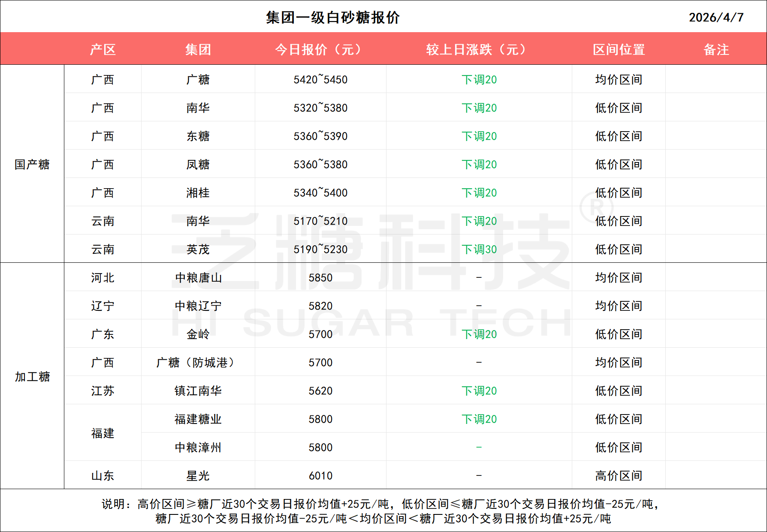
Task: Click the 区间位置 column header
Action: [x=619, y=50]
